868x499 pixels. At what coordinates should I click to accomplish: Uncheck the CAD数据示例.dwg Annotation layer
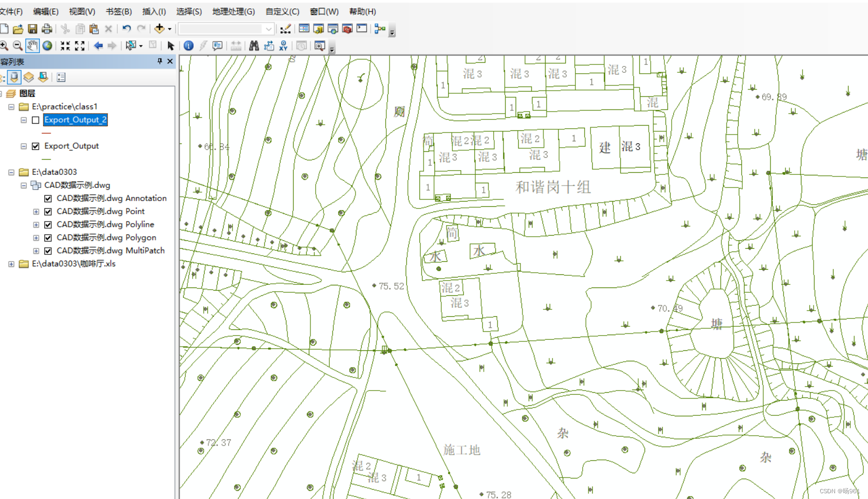[x=48, y=198]
